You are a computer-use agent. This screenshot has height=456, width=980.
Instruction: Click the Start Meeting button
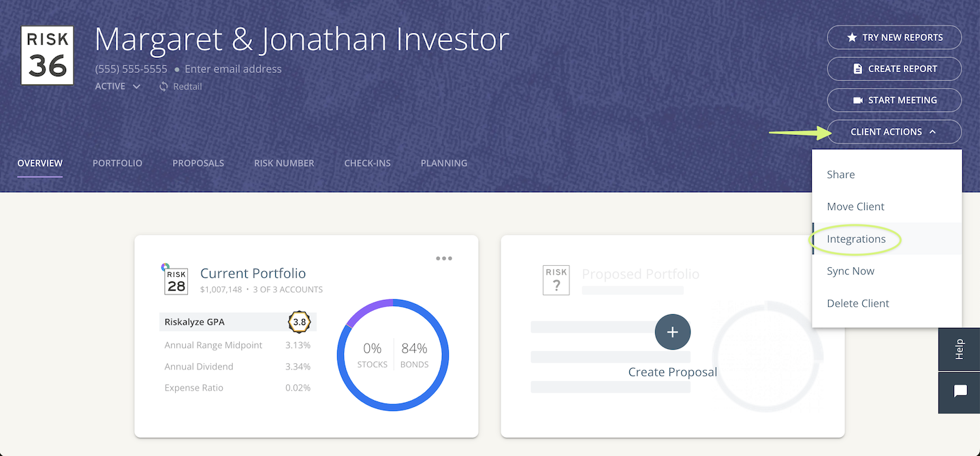[x=894, y=100]
